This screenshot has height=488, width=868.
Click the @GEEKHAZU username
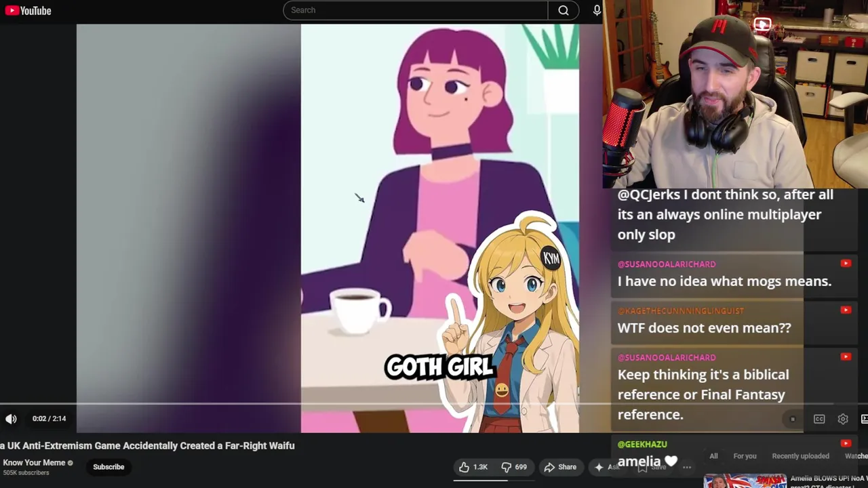[642, 445]
